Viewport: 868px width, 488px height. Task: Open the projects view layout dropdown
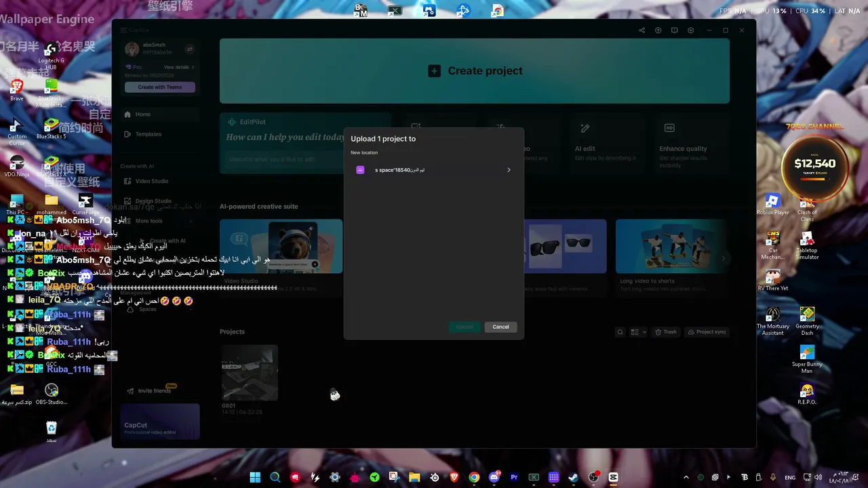638,332
